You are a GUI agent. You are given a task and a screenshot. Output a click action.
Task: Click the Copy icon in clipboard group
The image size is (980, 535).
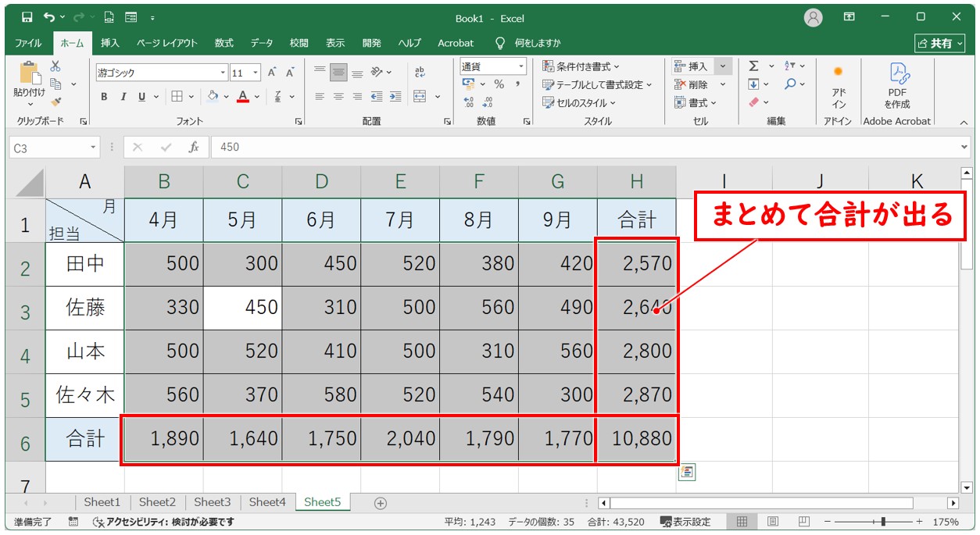pos(55,84)
